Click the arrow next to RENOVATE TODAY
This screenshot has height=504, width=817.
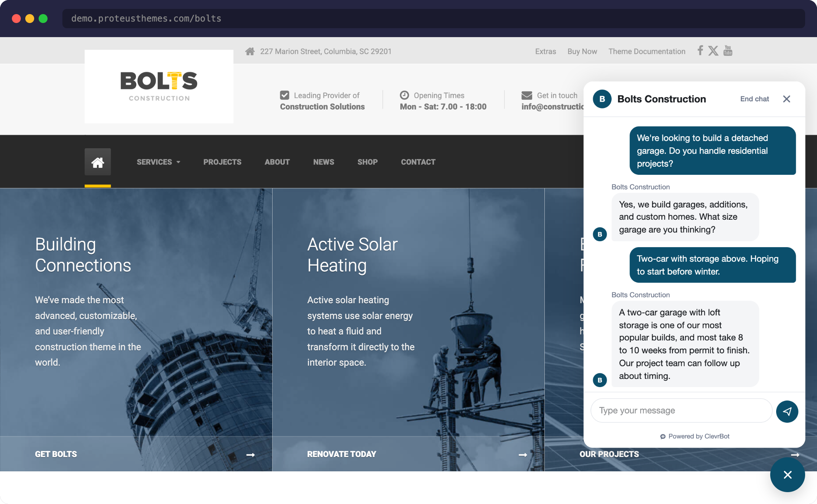click(523, 455)
